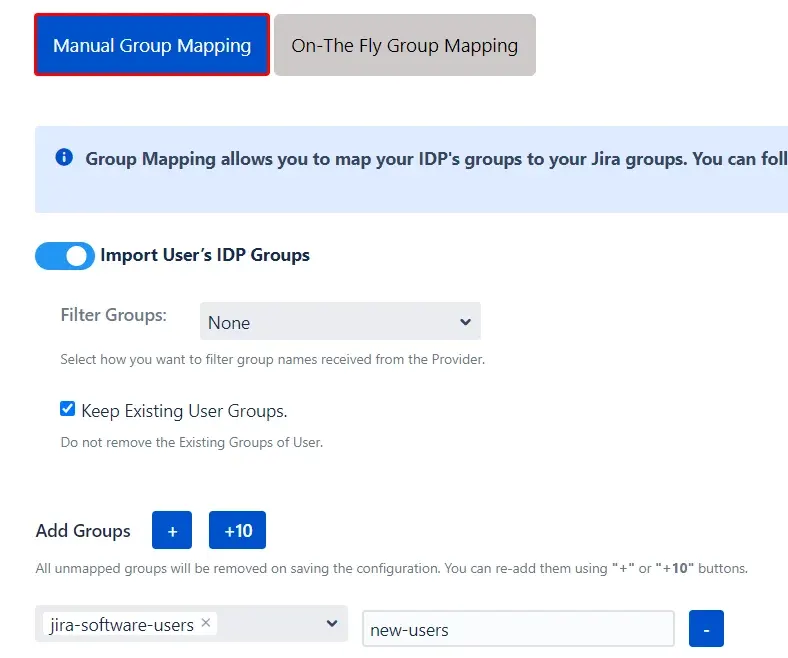Toggle Import User's IDP Groups switch
The width and height of the screenshot is (788, 658).
click(x=65, y=256)
